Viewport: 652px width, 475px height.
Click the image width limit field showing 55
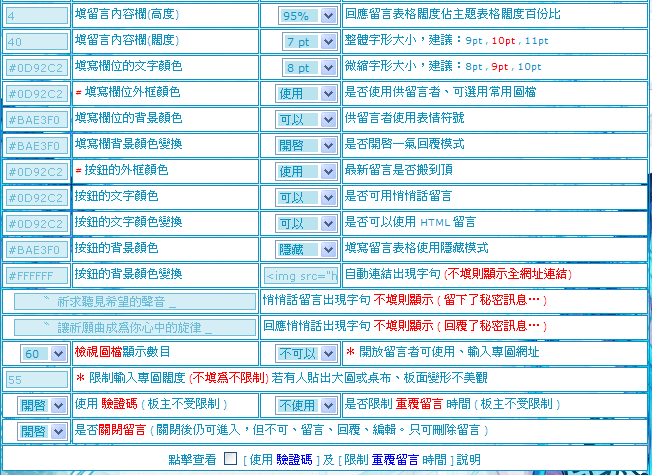37,380
